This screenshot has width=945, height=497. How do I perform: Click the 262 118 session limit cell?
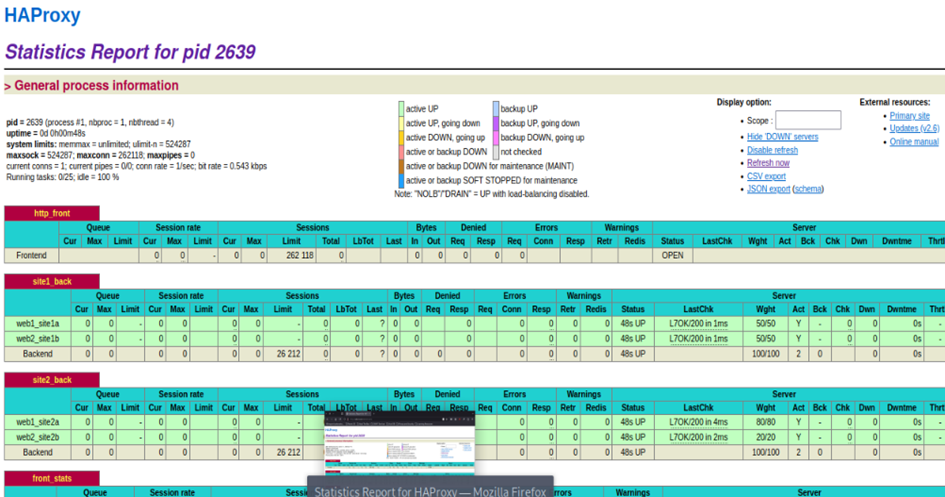(x=291, y=255)
